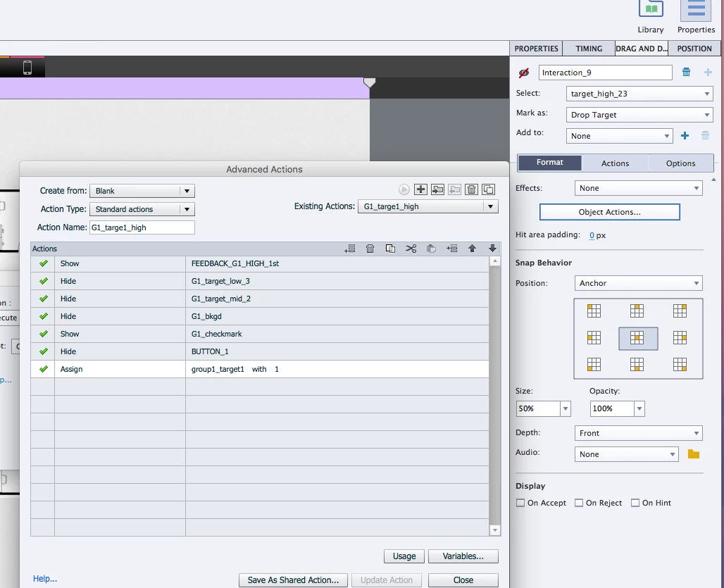Select the center anchor snap position
Viewport: 724px width, 588px height.
[637, 338]
